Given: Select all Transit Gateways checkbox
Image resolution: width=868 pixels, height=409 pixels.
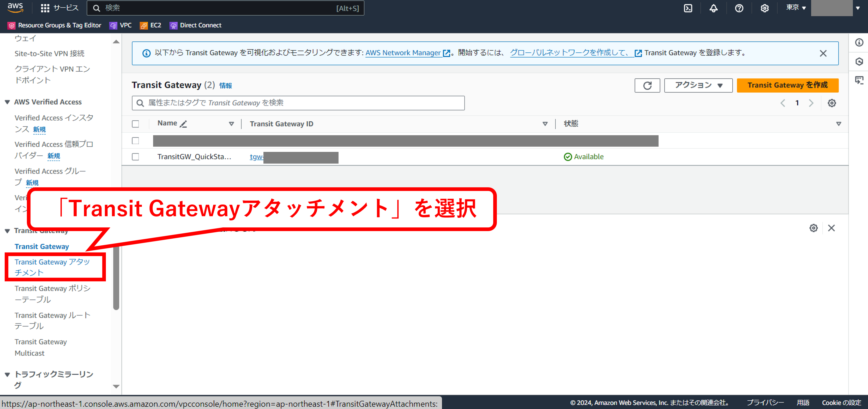Looking at the screenshot, I should pos(135,124).
